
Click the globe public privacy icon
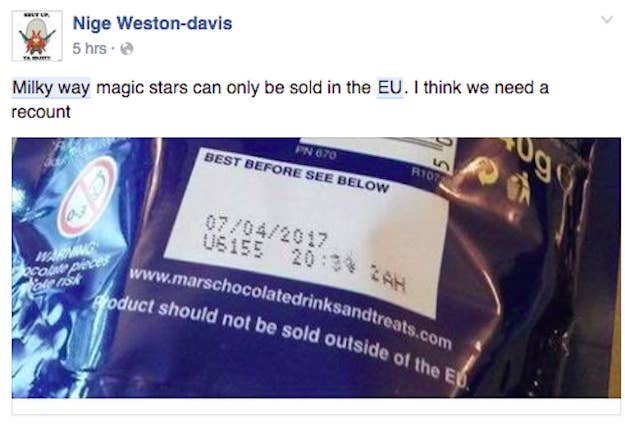(126, 49)
